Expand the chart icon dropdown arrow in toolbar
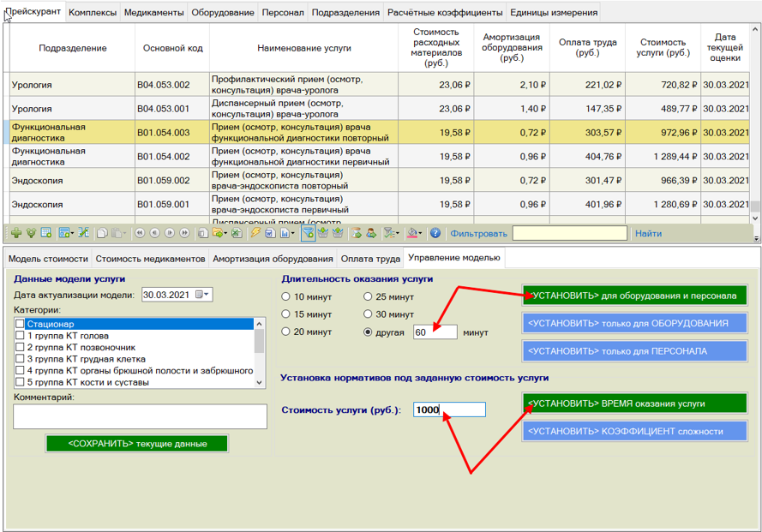Screen dimensions: 762x532 coord(293,233)
